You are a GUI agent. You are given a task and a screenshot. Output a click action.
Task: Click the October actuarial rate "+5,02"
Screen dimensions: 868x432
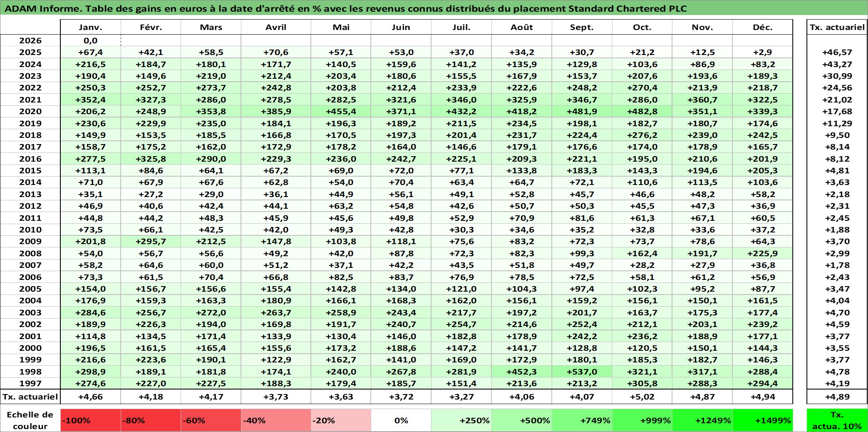coord(642,397)
